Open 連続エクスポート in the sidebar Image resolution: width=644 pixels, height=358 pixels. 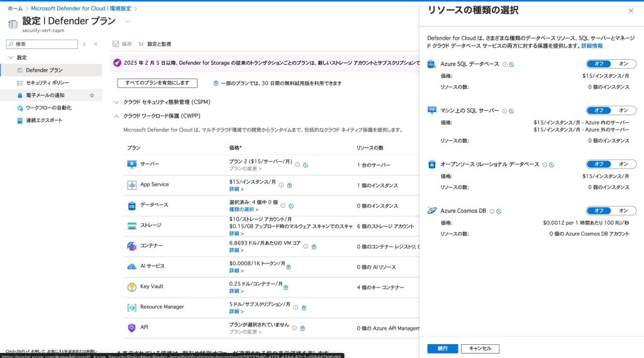point(44,120)
